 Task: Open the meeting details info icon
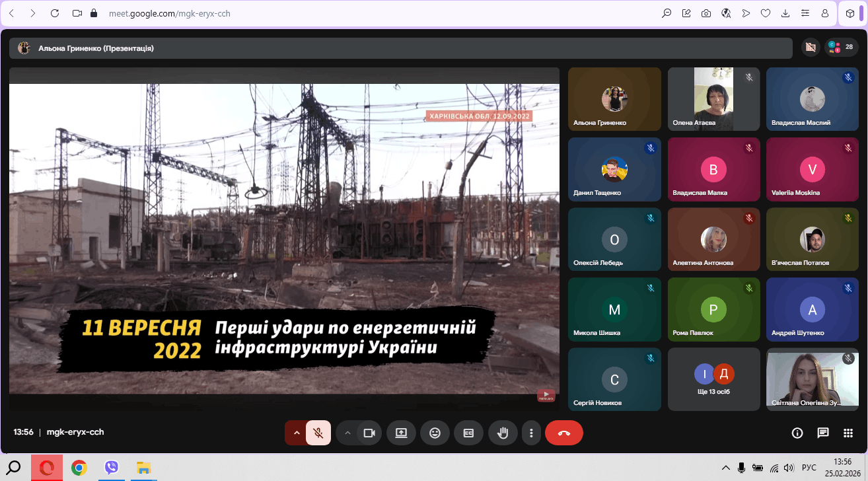coord(797,433)
